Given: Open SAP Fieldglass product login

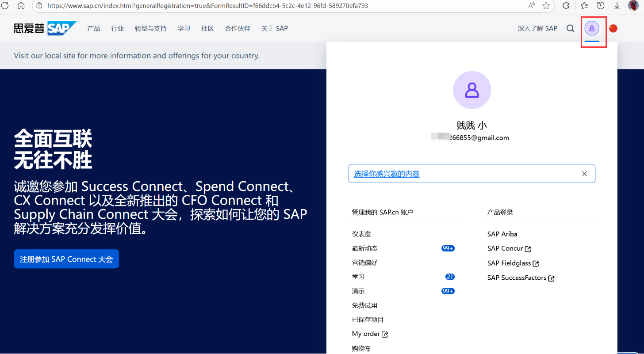Looking at the screenshot, I should pos(509,263).
